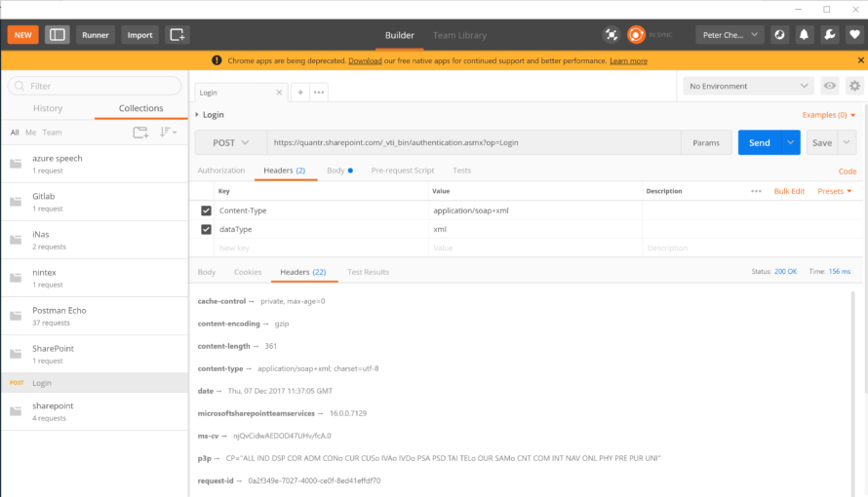This screenshot has width=868, height=497.
Task: Uncheck the Content-Type header checkbox
Action: tap(206, 210)
